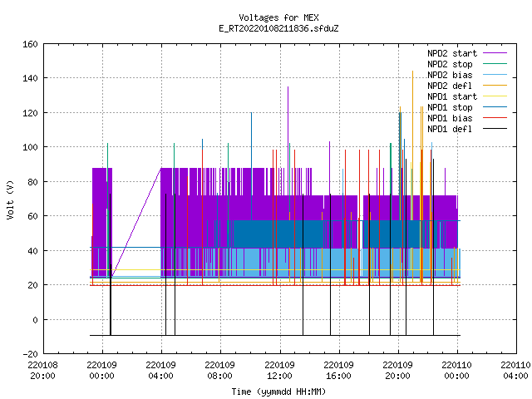The height and width of the screenshot is (399, 532).
Task: Click the x-axis tick label 220109 12:00
Action: (x=279, y=371)
